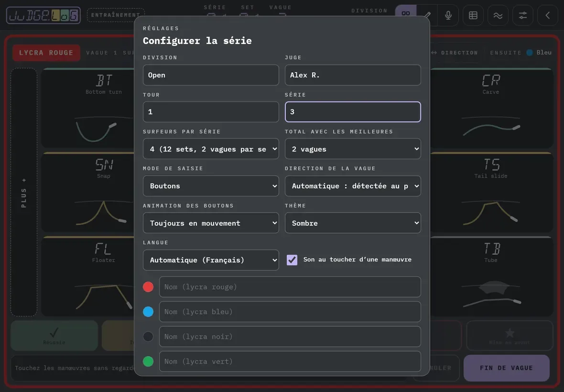Image resolution: width=564 pixels, height=392 pixels.
Task: Click the JudgeLog logo
Action: point(43,15)
